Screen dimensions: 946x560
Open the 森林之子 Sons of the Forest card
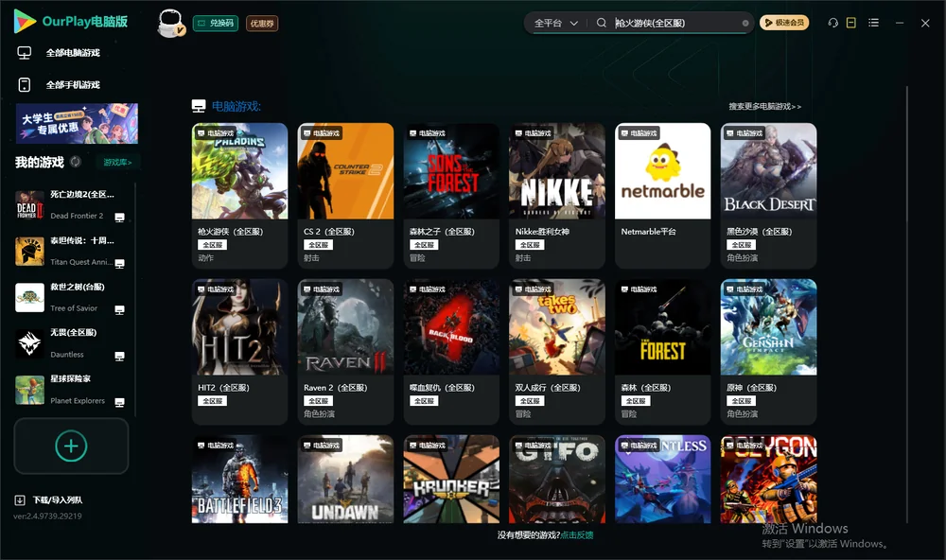(x=451, y=196)
